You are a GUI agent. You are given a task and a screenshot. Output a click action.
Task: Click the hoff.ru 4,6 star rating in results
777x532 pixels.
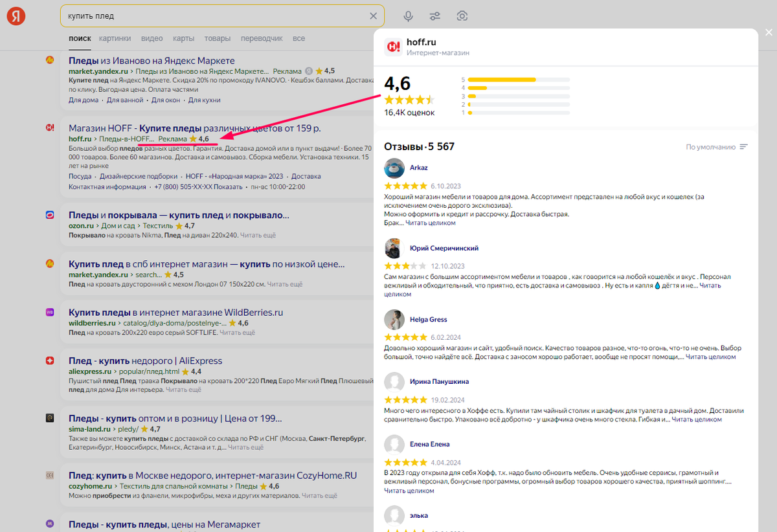point(199,139)
